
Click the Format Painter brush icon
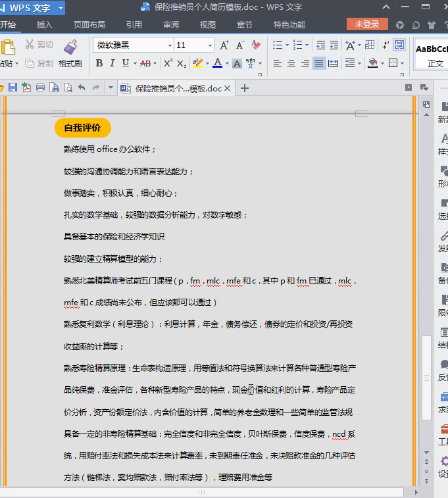pos(70,47)
